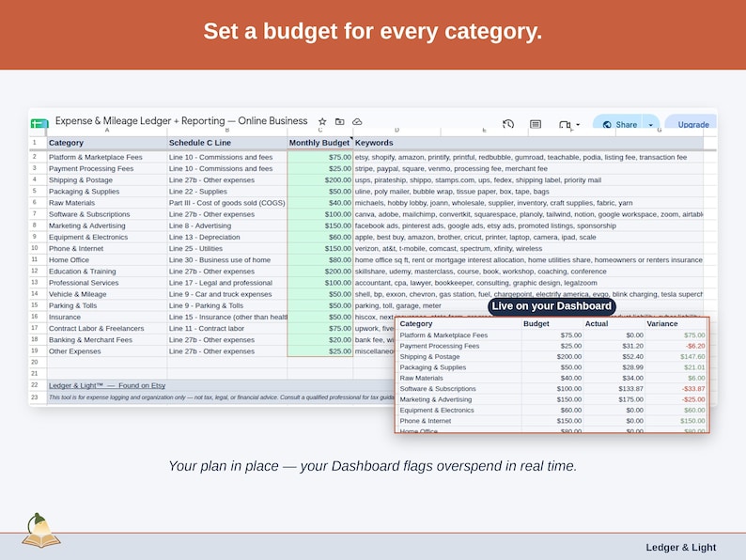Select Line 13 - Depreciation cell
The height and width of the screenshot is (560, 746).
(227, 237)
